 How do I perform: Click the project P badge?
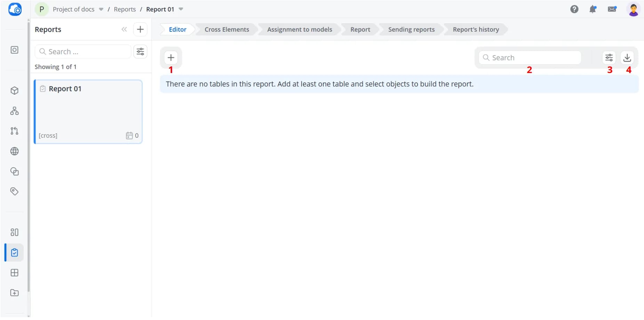[x=42, y=9]
